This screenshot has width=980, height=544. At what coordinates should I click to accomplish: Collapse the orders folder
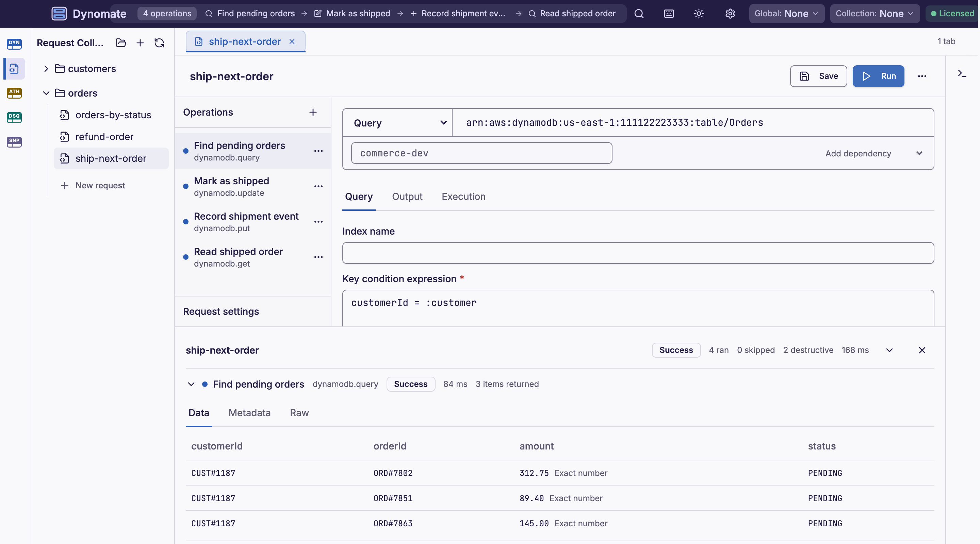coord(46,93)
